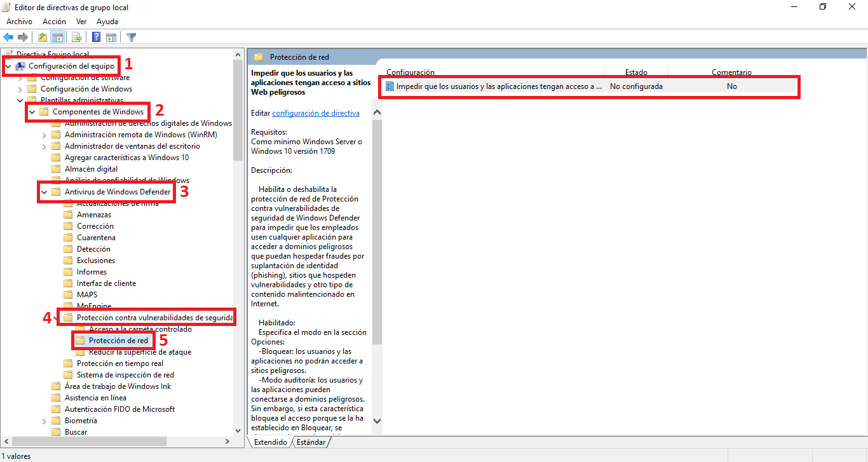Select Protección en tiempo real tree item
Screen dimensions: 868x462
pyautogui.click(x=120, y=363)
